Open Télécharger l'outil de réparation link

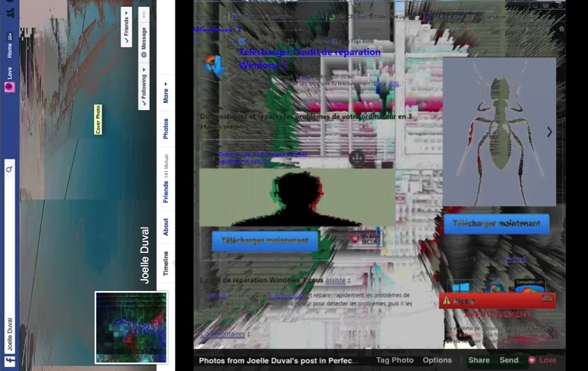(310, 58)
